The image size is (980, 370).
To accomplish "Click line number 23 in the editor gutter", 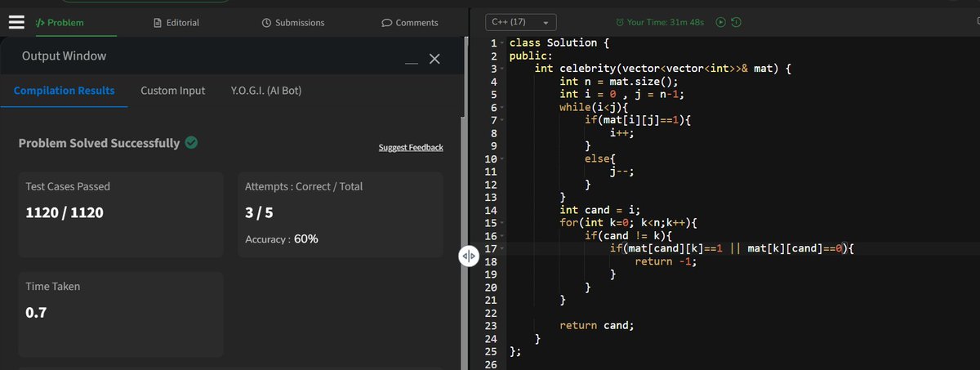I will 491,325.
